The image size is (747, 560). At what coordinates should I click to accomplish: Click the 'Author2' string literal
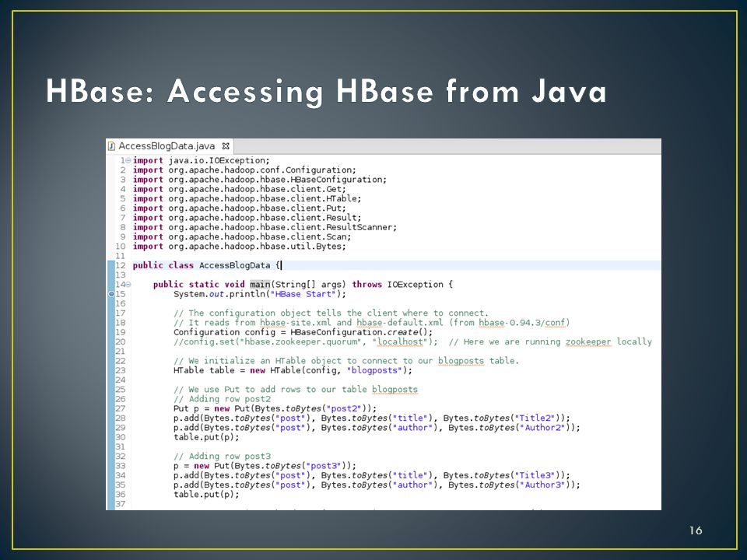point(544,427)
